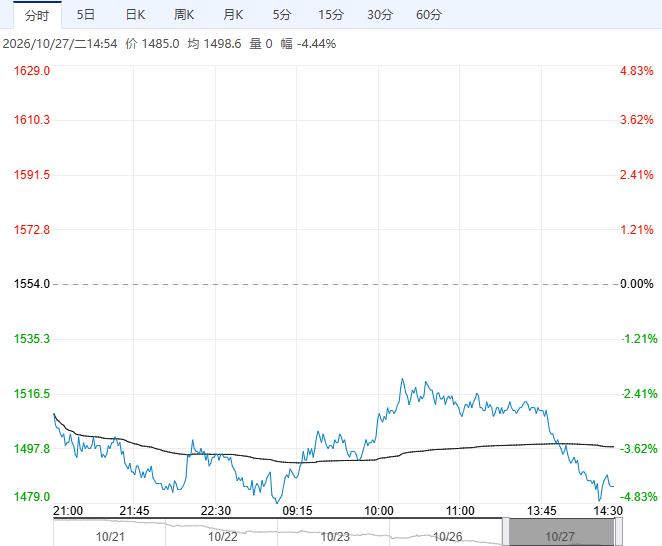
Task: Click the 1572.8 price label
Action: coord(32,230)
